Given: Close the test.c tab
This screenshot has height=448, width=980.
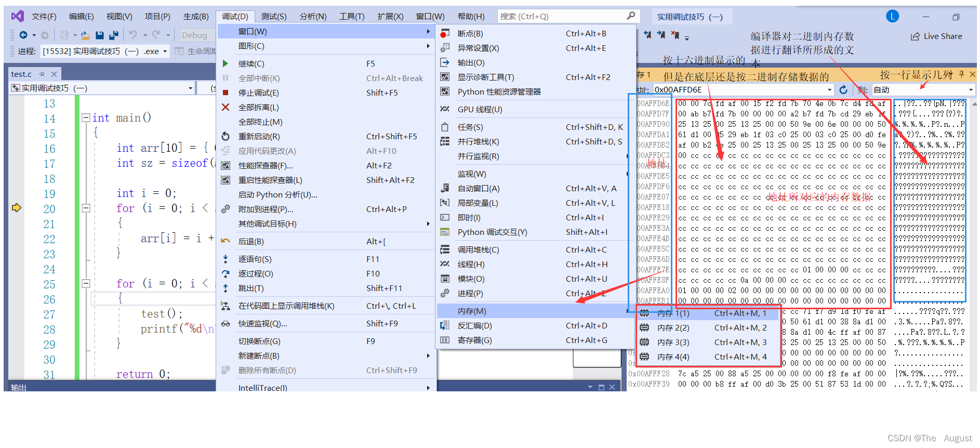Looking at the screenshot, I should coord(54,74).
